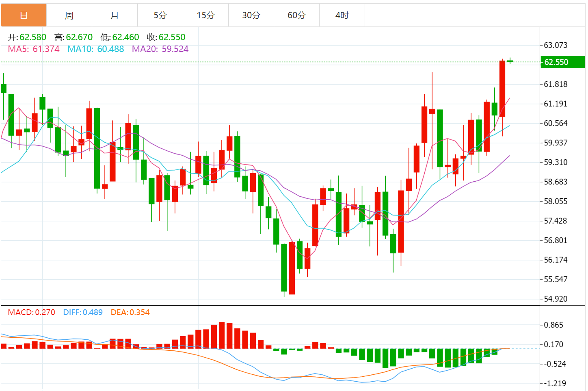Open the 4时 timeframe tab

342,15
